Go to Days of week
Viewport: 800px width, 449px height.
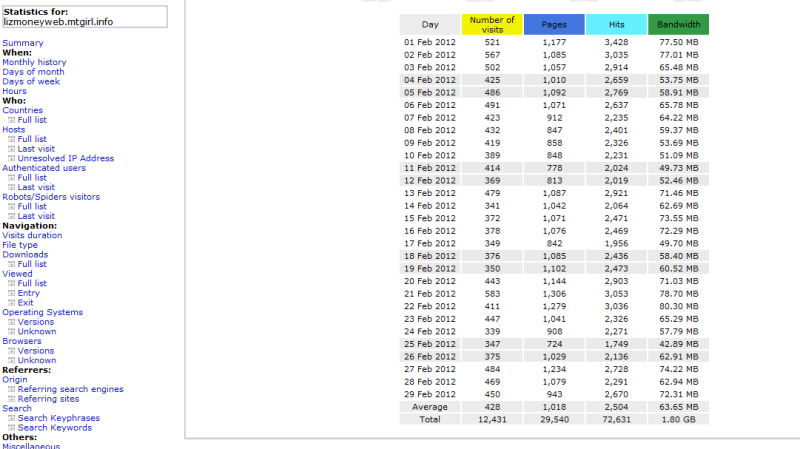[x=31, y=82]
